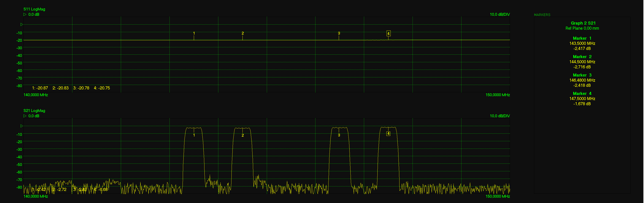Select Marker 1 heading in Markers panel

pos(582,38)
